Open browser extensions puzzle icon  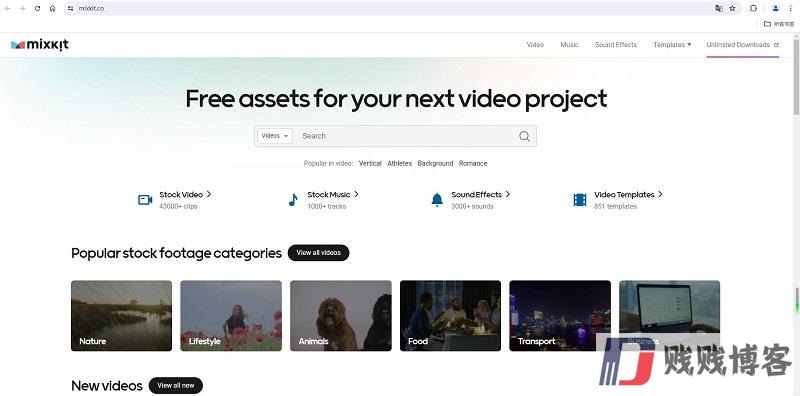[754, 8]
